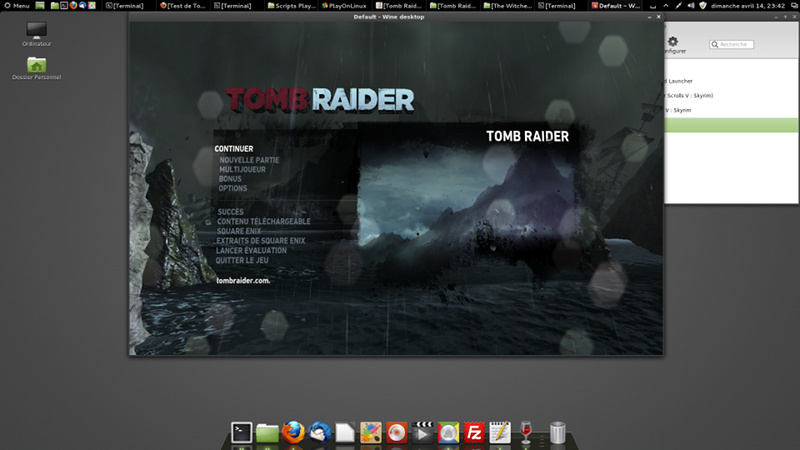Close the Default - Wine desktop window

[659, 17]
